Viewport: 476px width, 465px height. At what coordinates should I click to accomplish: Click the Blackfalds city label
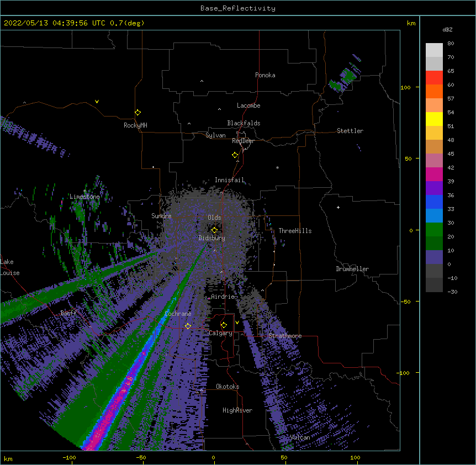tap(244, 123)
